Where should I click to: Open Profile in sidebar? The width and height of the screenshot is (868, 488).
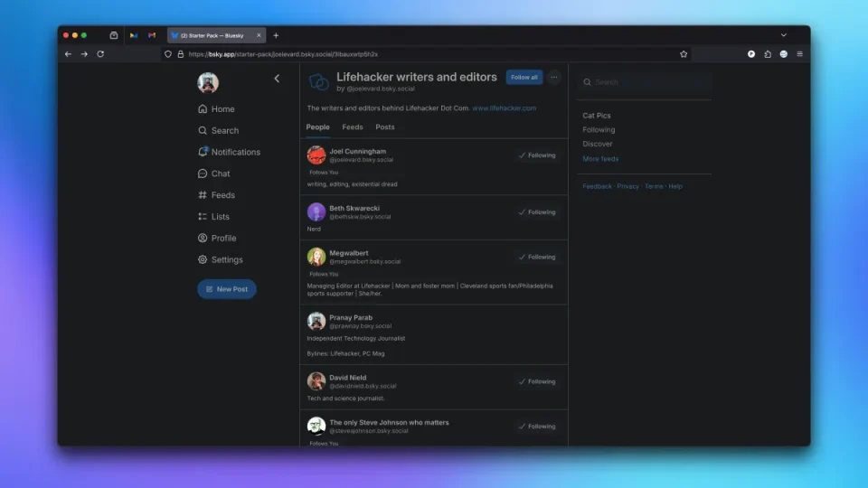pyautogui.click(x=217, y=239)
